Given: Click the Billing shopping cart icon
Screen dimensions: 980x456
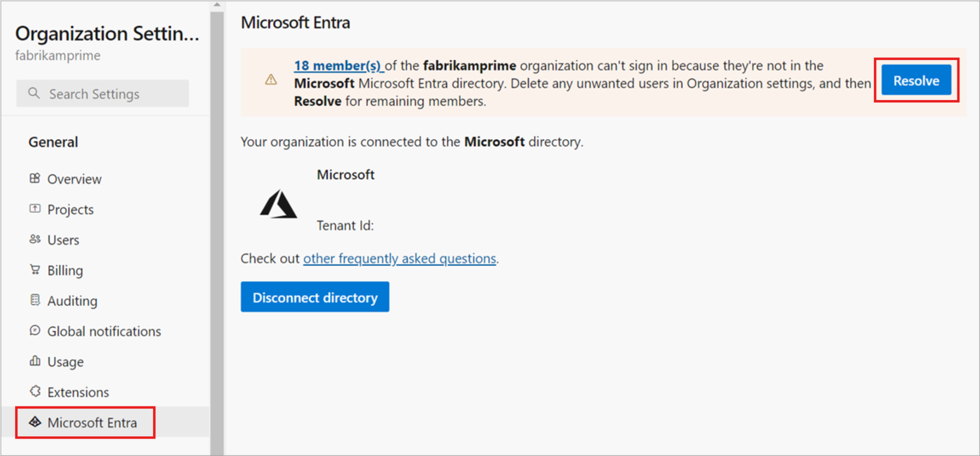Looking at the screenshot, I should (35, 270).
